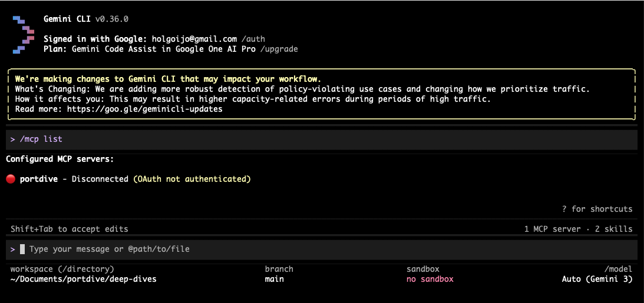Click the workspace path ~/Documents/portdive/deep-dives

[84, 279]
